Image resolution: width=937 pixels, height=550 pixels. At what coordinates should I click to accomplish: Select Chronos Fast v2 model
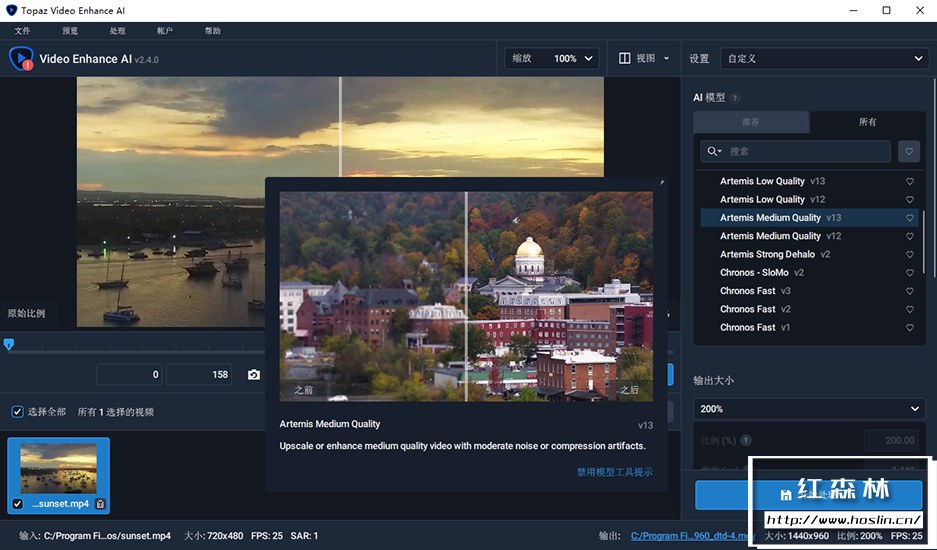click(809, 310)
